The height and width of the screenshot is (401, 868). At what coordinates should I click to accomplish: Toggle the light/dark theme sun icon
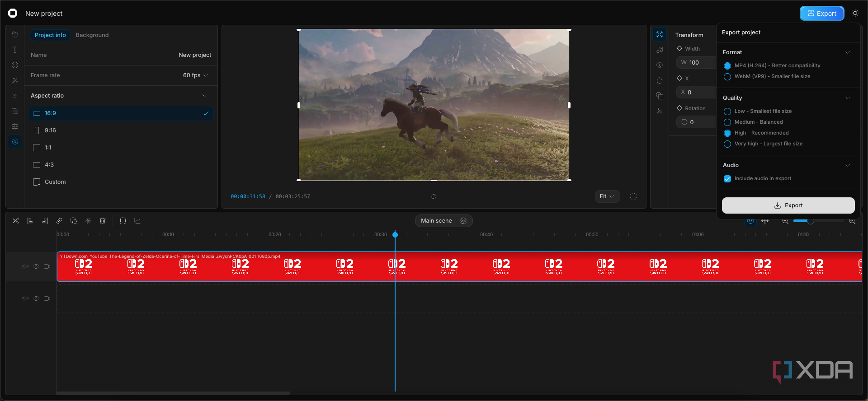(x=855, y=13)
